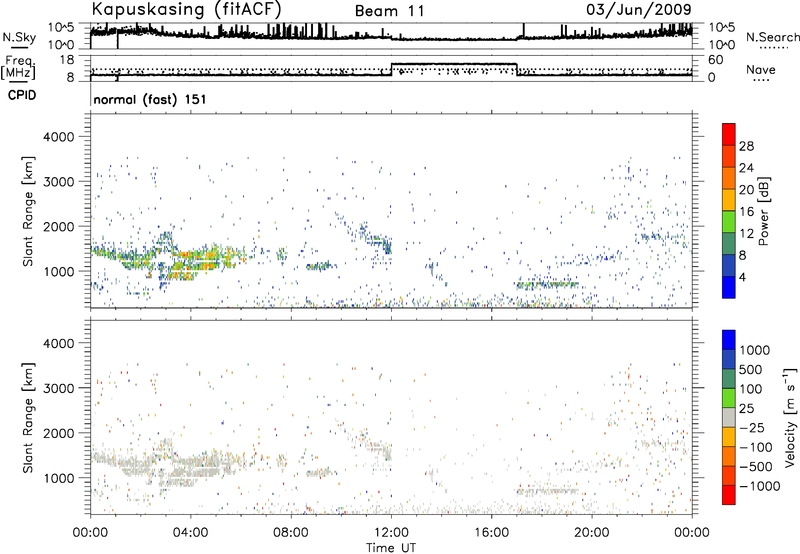Click the 'Beam 11' label
This screenshot has width=800, height=554.
pos(389,11)
